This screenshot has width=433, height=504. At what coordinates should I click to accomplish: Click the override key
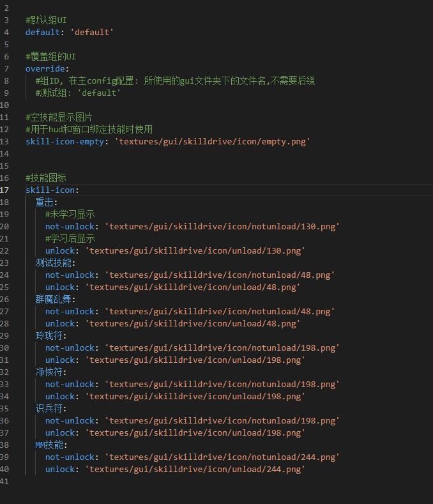[47, 68]
